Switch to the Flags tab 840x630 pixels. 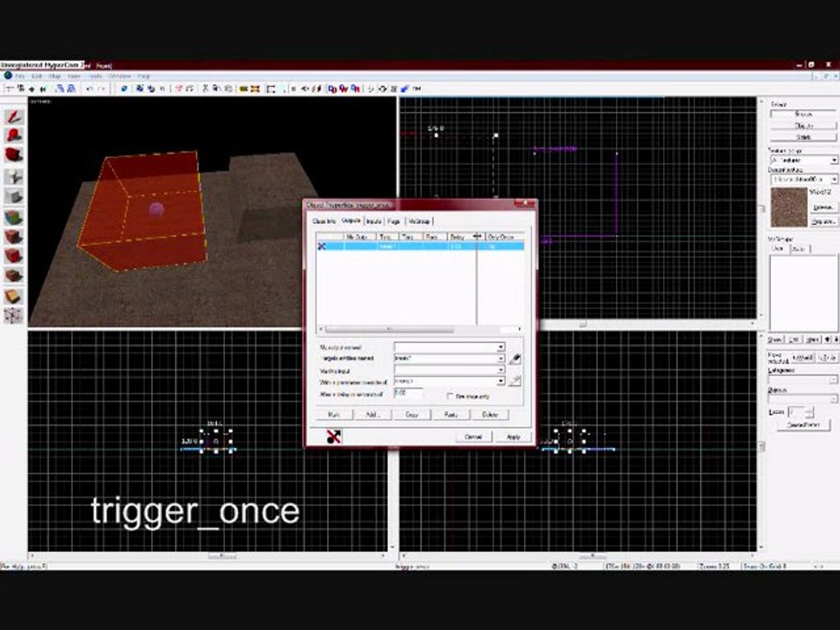394,221
